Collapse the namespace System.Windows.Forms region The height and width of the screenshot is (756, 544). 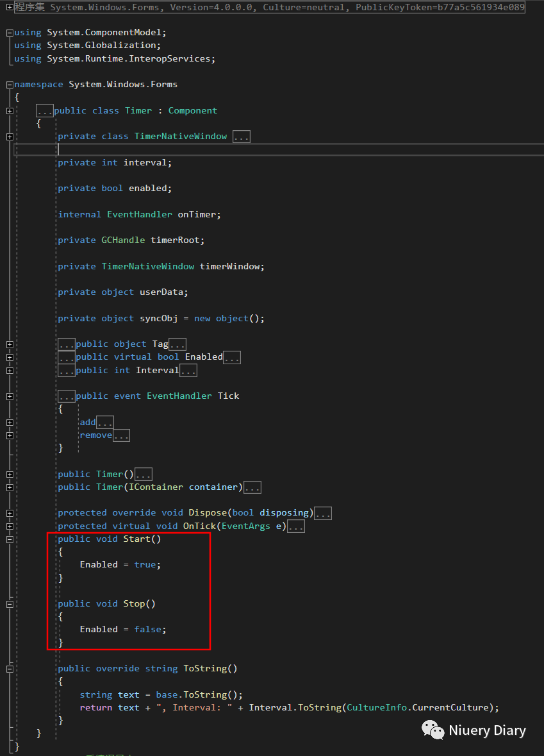[x=9, y=84]
